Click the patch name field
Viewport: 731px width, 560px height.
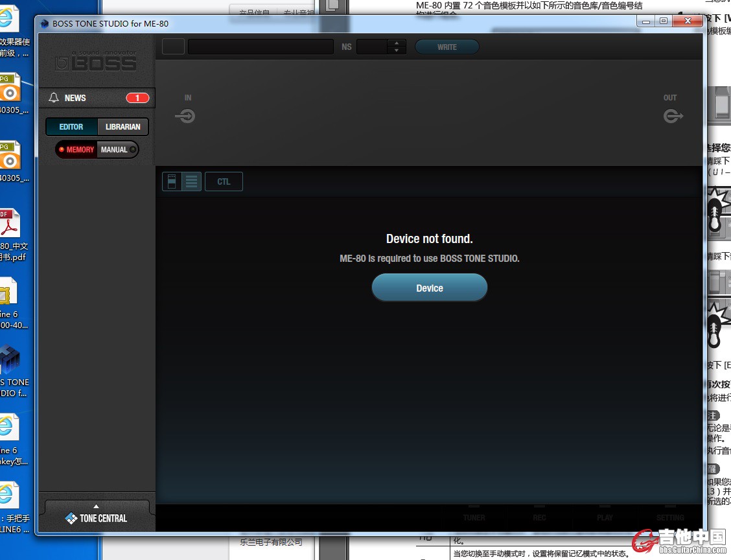(x=261, y=47)
